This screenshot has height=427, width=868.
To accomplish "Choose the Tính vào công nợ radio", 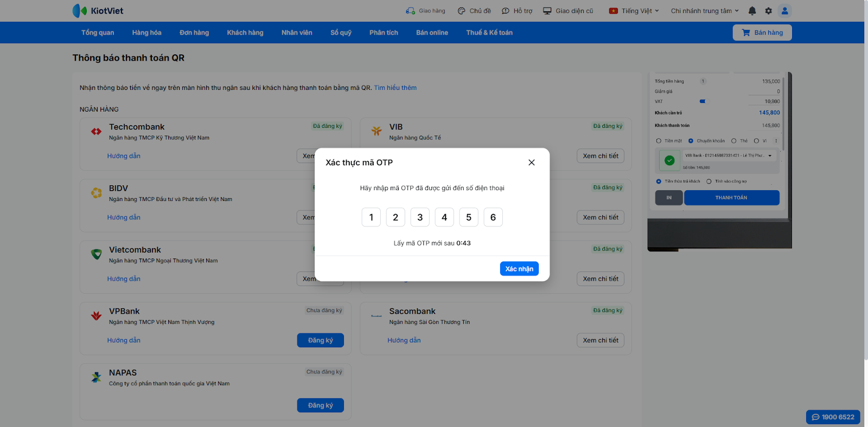I will click(709, 182).
